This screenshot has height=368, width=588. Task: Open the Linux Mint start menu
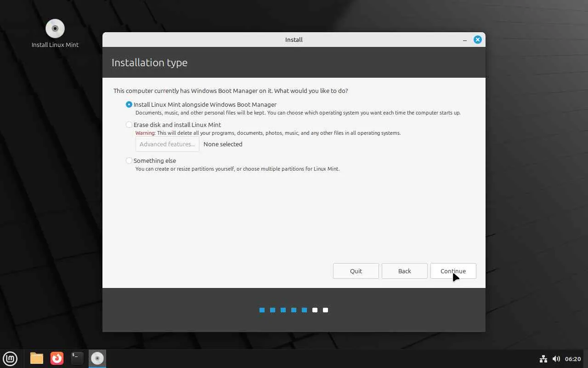[10, 358]
